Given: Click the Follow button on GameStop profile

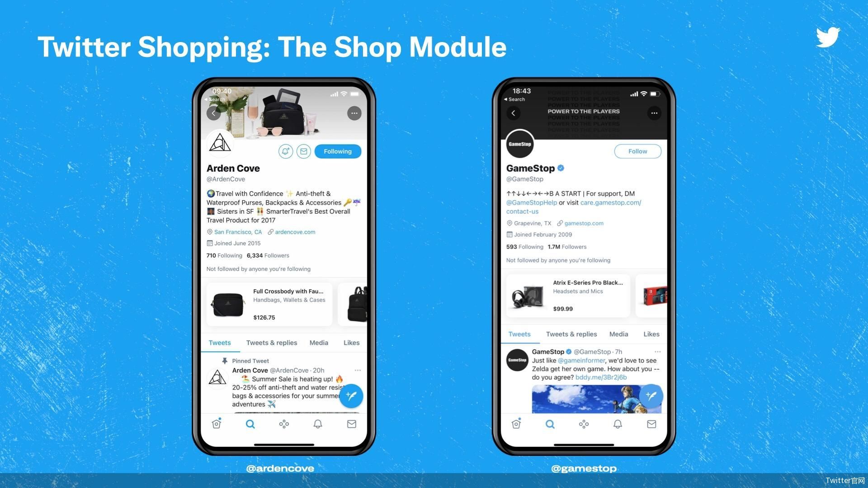Looking at the screenshot, I should pos(637,151).
